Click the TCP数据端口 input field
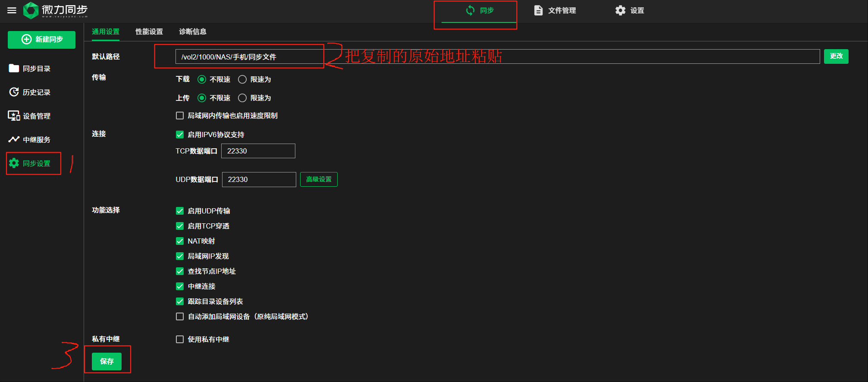Image resolution: width=868 pixels, height=382 pixels. point(258,151)
